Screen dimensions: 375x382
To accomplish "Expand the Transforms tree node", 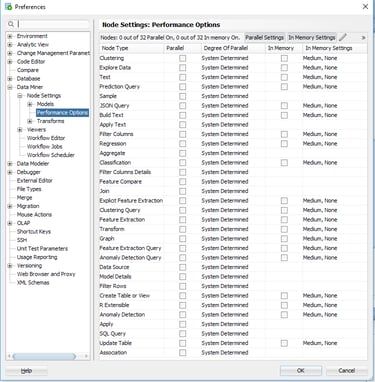I will pos(30,121).
